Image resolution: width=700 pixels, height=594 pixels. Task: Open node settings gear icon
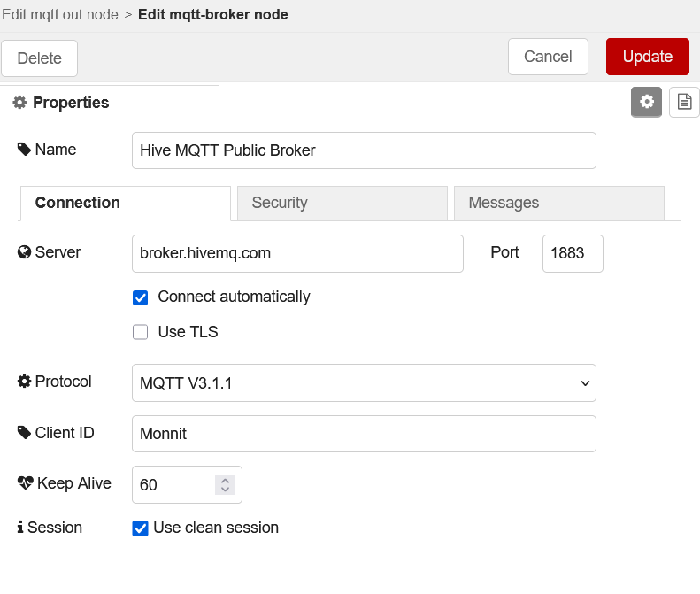tap(646, 102)
